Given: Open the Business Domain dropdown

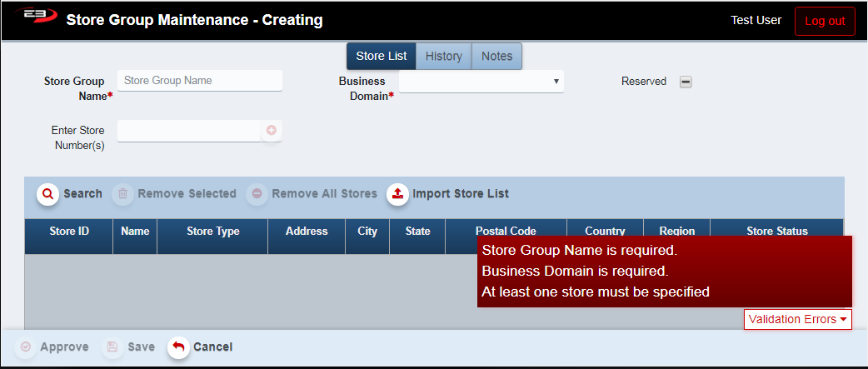Looking at the screenshot, I should click(481, 82).
